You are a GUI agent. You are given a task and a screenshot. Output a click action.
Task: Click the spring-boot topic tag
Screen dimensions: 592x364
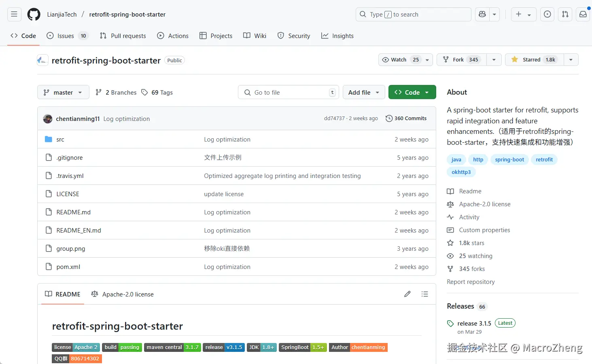(x=509, y=159)
